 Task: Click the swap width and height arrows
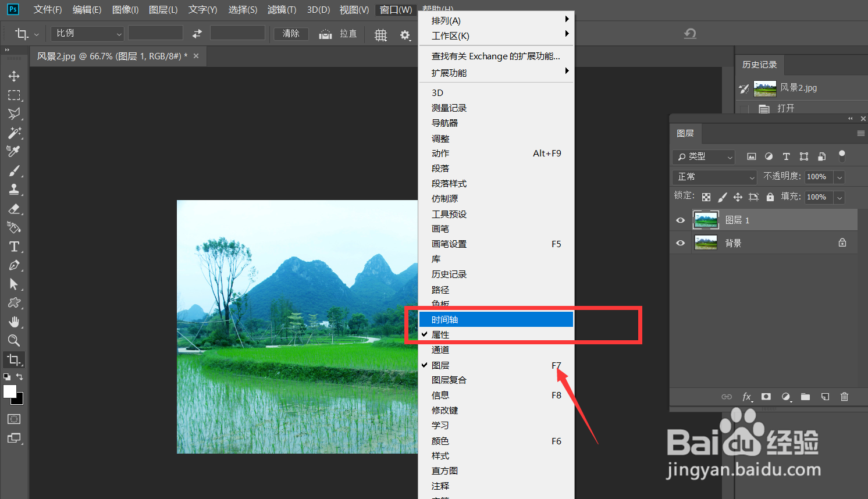click(x=197, y=34)
